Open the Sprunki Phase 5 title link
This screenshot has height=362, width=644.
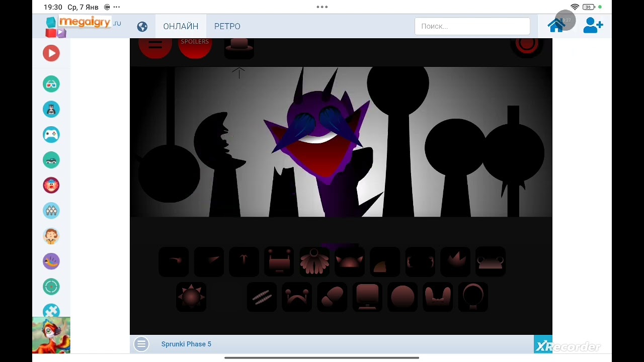pos(186,344)
